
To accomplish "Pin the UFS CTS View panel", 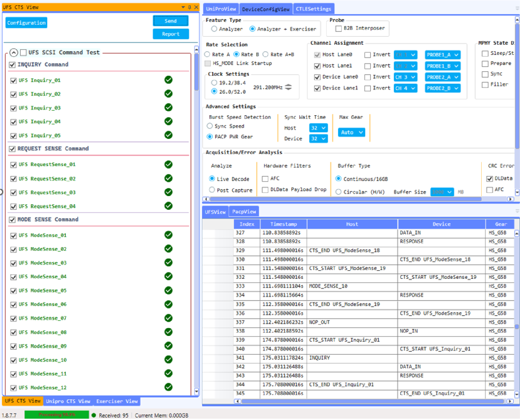I will tap(190, 7).
